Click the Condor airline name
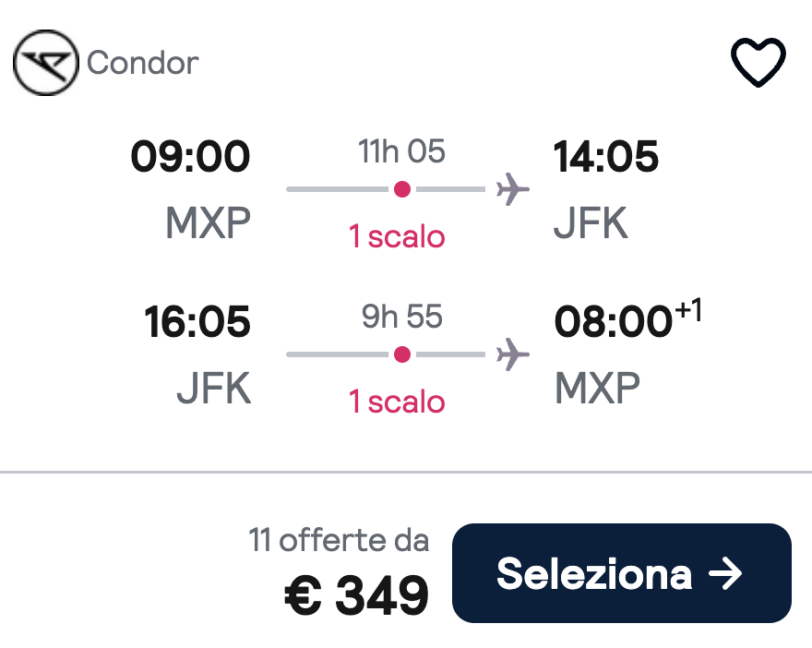The height and width of the screenshot is (648, 812). click(142, 63)
